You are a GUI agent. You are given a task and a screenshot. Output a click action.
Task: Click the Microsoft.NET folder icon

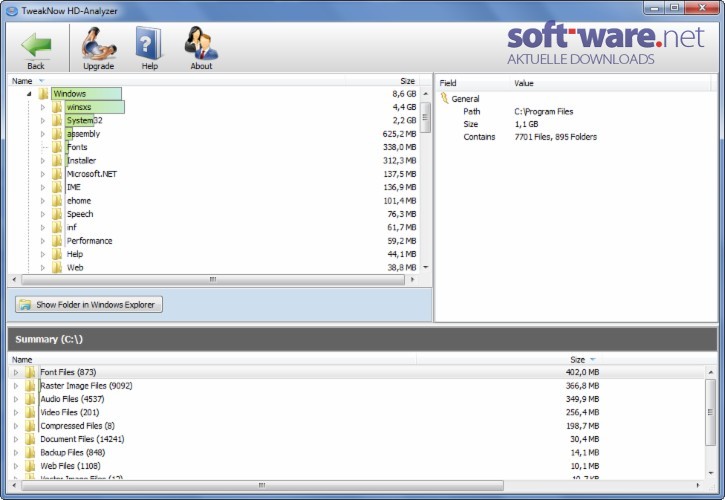[x=57, y=174]
